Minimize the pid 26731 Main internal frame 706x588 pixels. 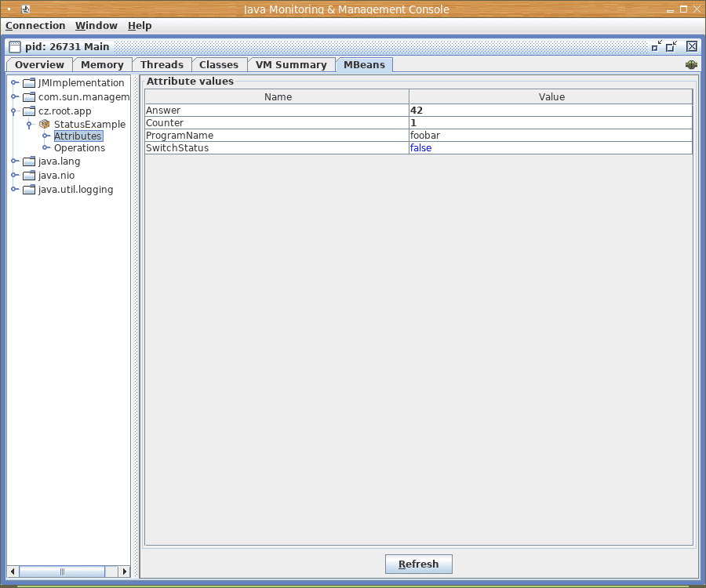[x=657, y=46]
